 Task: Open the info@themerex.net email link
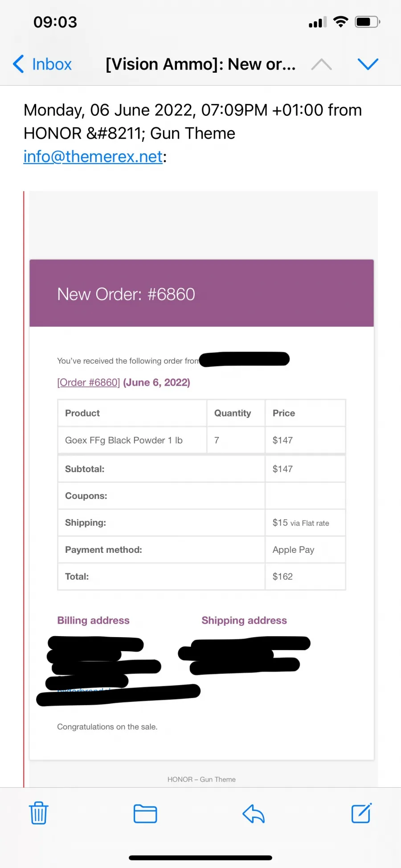coord(93,156)
